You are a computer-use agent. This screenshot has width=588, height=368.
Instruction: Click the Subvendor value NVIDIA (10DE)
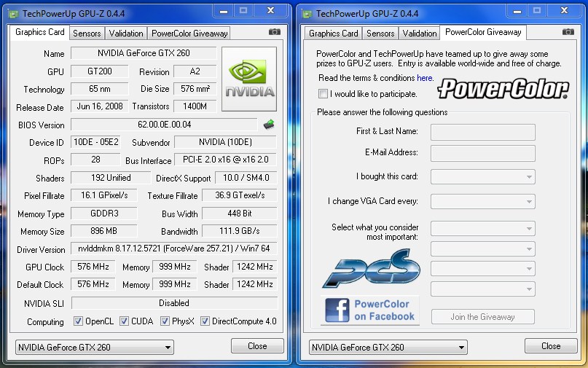[225, 142]
